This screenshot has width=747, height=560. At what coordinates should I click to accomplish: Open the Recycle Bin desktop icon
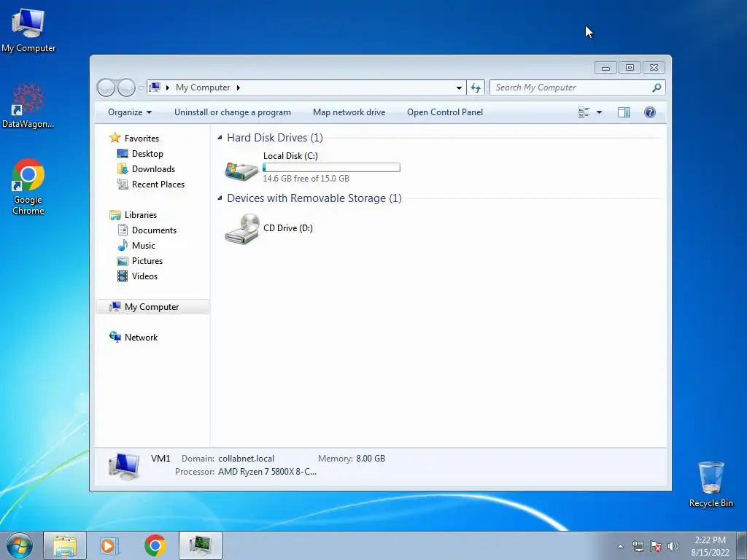(x=711, y=484)
